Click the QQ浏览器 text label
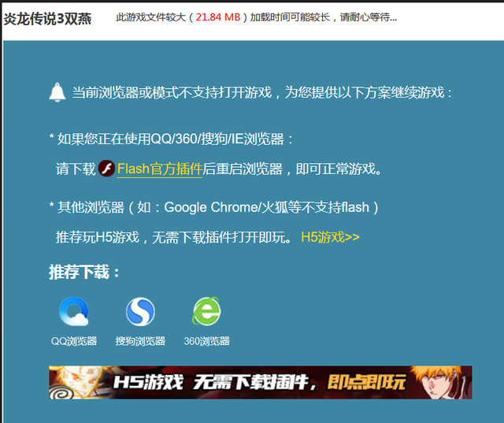This screenshot has height=423, width=504. pyautogui.click(x=74, y=341)
